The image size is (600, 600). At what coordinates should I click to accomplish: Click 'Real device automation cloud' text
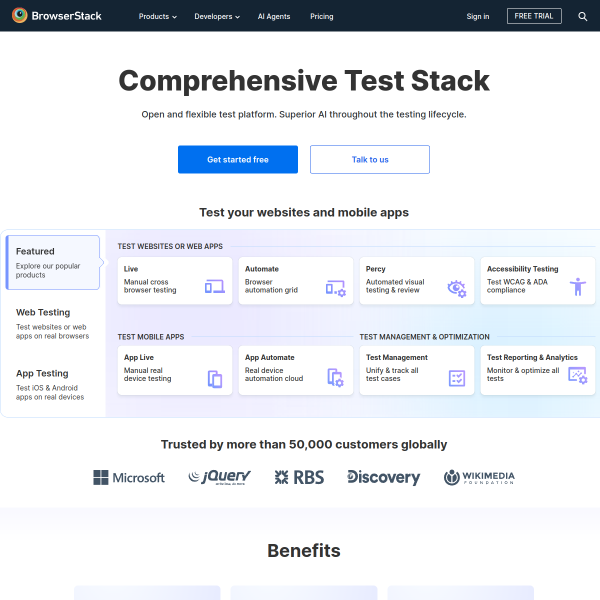tap(274, 374)
